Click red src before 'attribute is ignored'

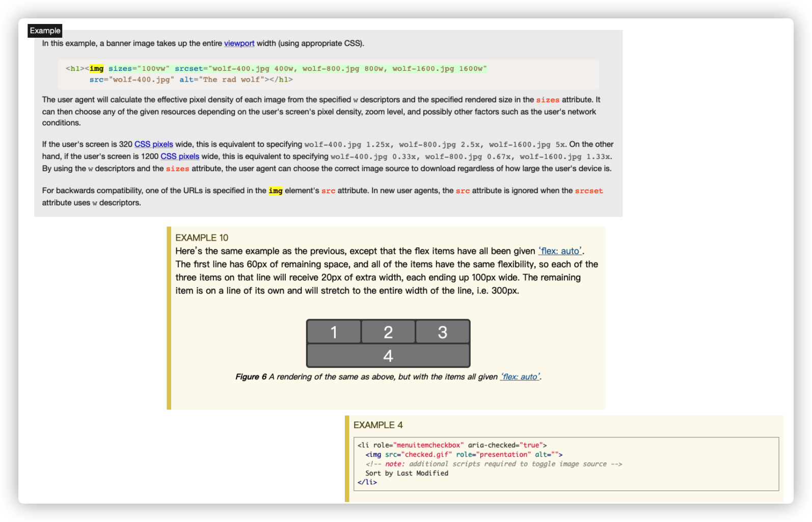click(463, 191)
